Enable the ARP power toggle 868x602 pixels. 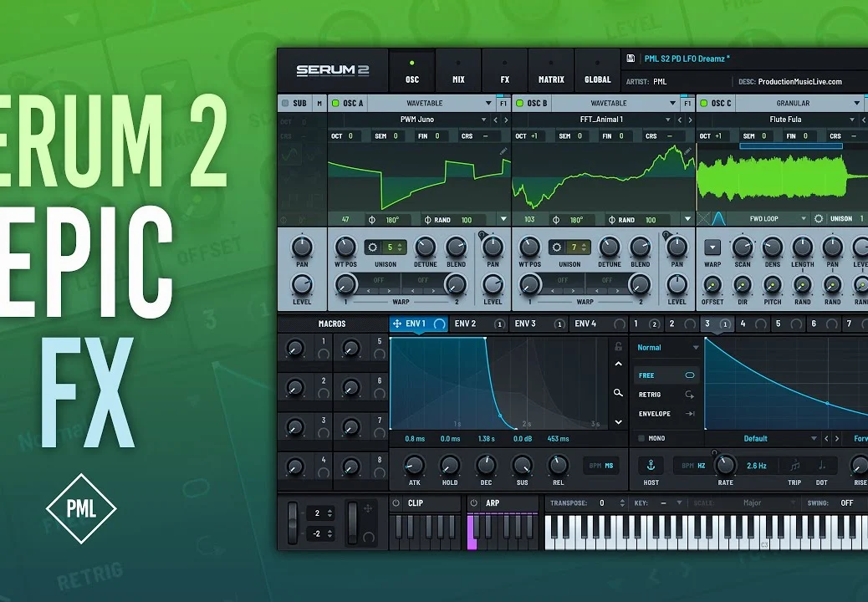click(473, 503)
